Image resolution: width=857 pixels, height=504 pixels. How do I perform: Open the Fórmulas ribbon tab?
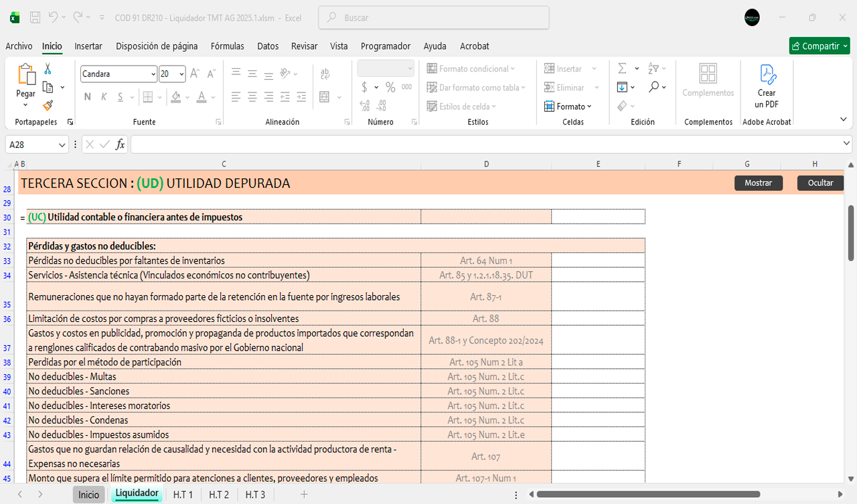point(227,46)
